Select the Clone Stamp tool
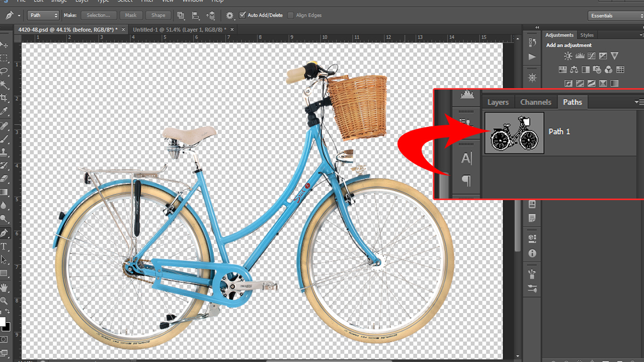This screenshot has height=362, width=644. pos(4,152)
